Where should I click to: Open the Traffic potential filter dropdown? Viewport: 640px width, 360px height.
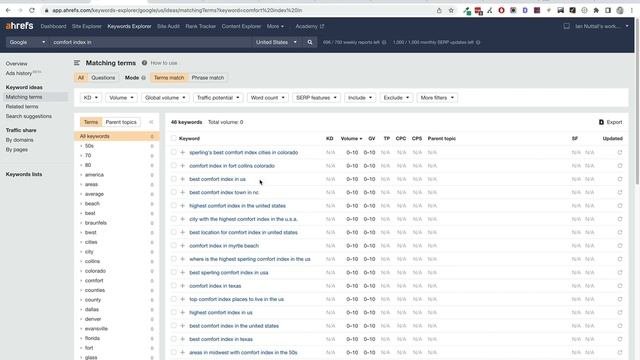(x=218, y=98)
